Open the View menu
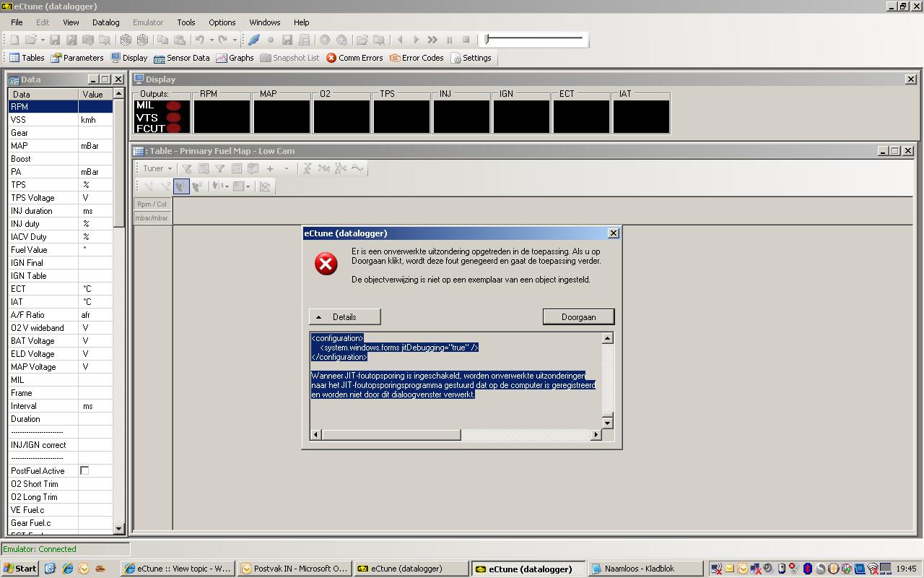The image size is (924, 578). coord(71,22)
